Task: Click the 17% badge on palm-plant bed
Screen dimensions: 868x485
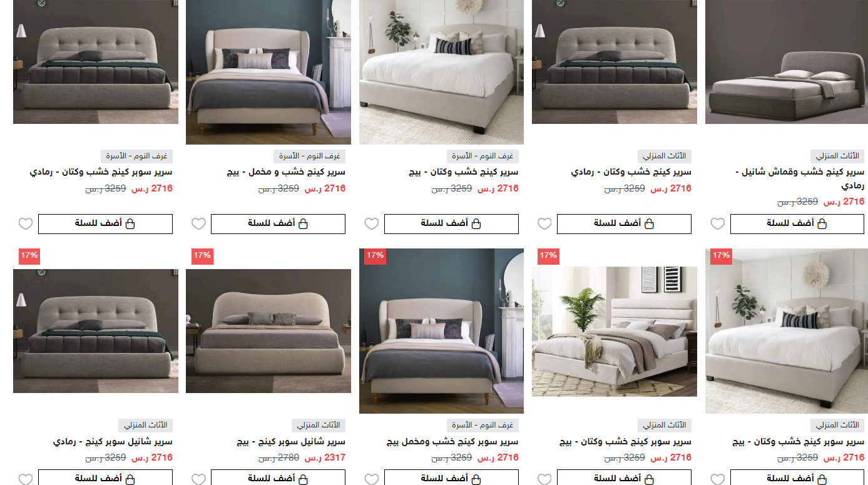Action: [x=548, y=256]
